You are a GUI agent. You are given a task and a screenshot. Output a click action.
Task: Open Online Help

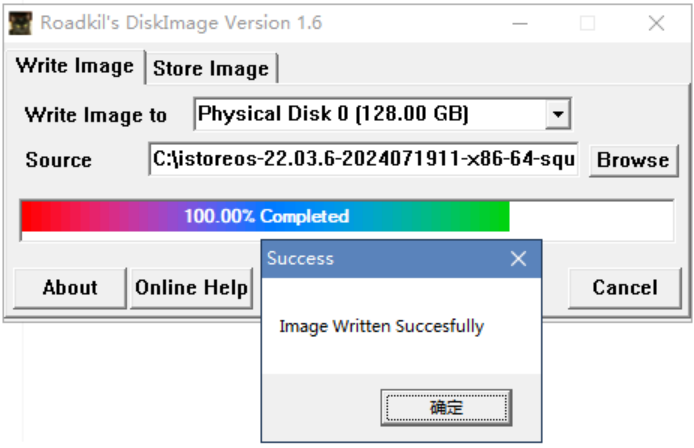[191, 288]
